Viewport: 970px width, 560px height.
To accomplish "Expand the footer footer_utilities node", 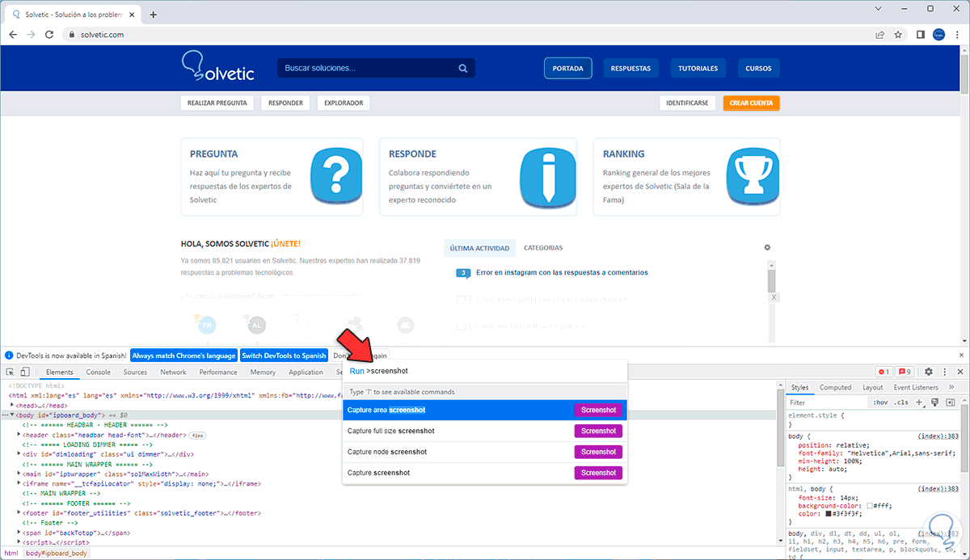I will point(20,513).
